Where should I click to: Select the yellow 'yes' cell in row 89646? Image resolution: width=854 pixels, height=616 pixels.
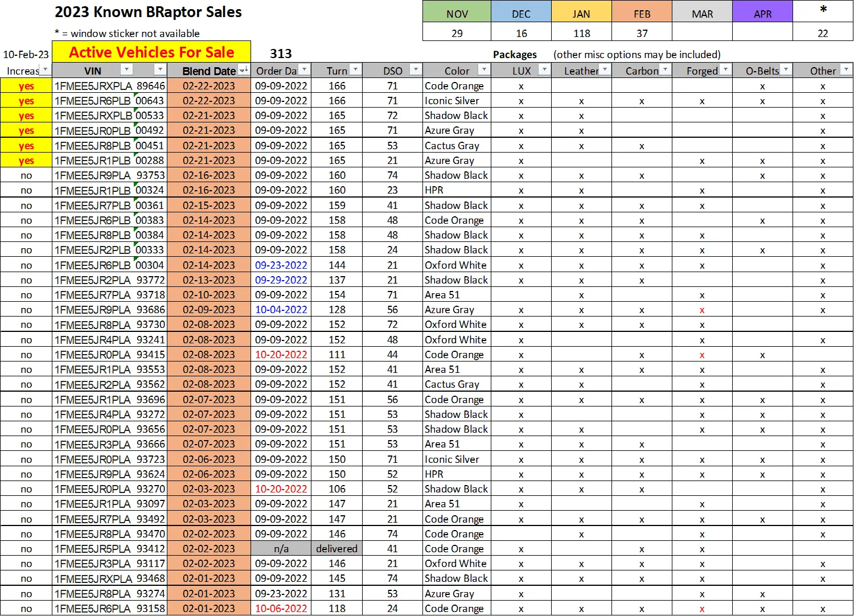coord(26,86)
